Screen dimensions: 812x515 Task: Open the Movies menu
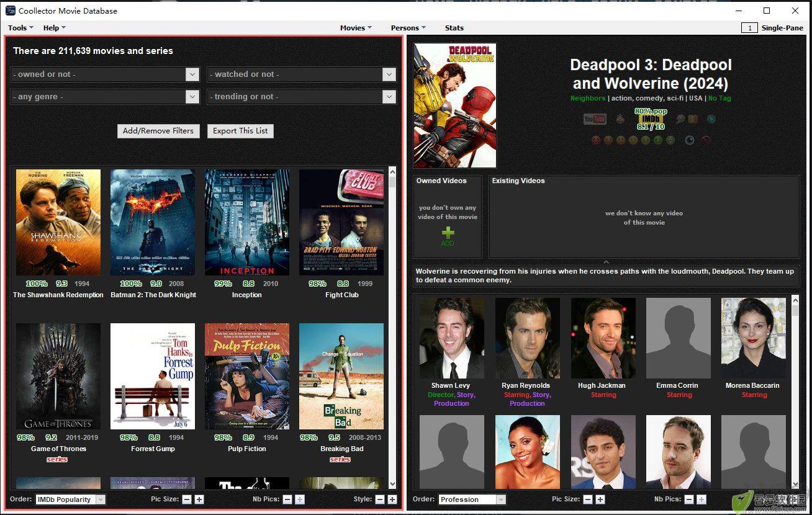(356, 28)
